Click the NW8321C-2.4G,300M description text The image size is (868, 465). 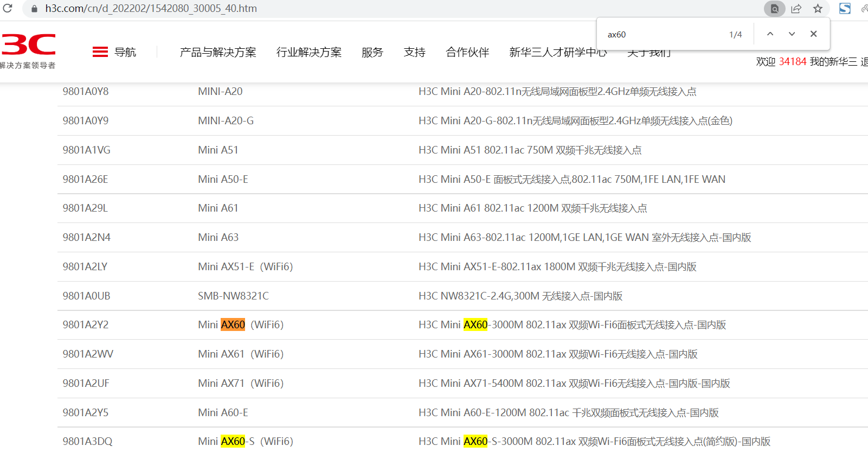tap(520, 296)
